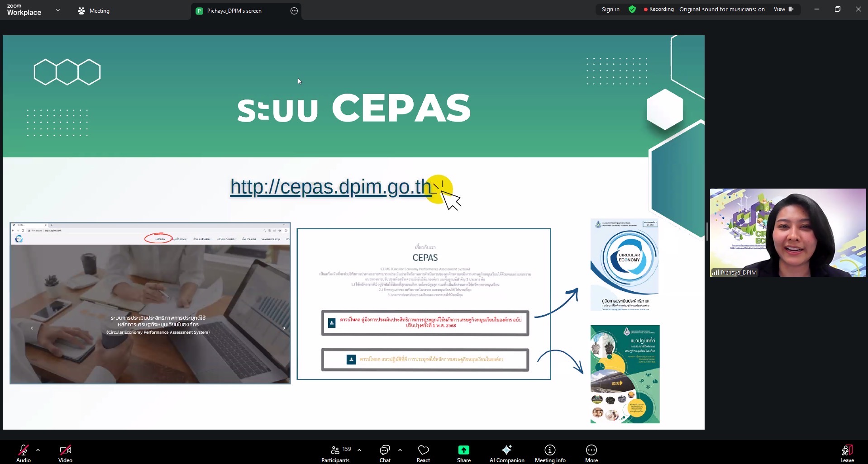Open the View layout menu
868x464 pixels.
(783, 9)
